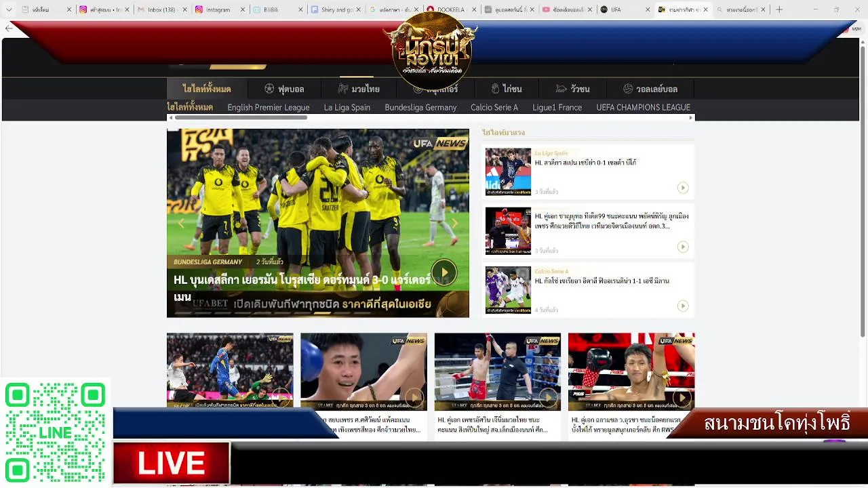Open the English Premier League category
The image size is (868, 488).
coord(269,107)
